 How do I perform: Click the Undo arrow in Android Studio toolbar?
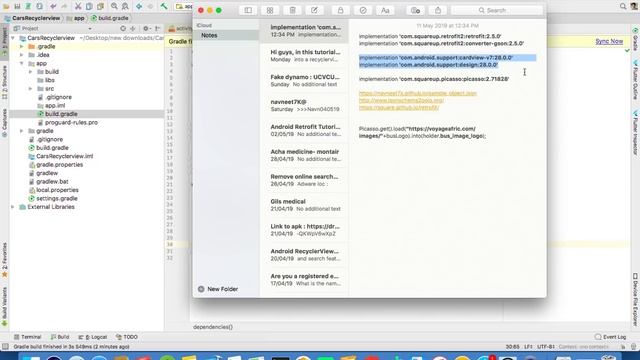(x=53, y=6)
